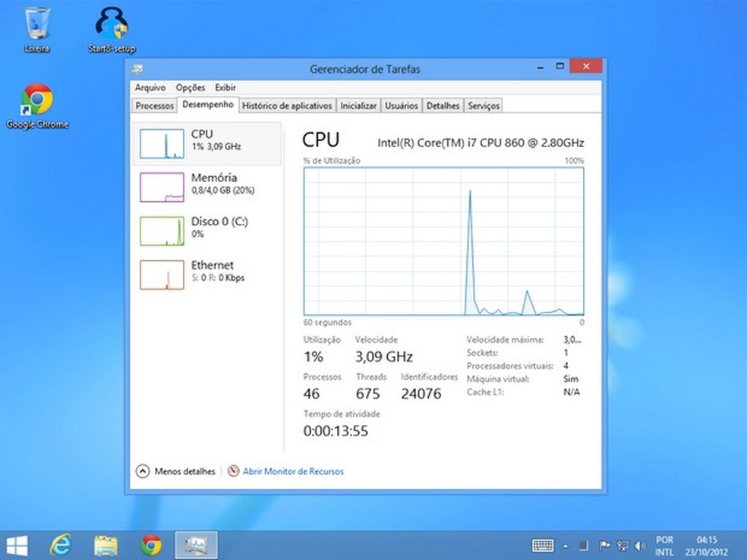This screenshot has height=560, width=747.
Task: Click the Máquina virtual: Sim entry
Action: pos(522,379)
